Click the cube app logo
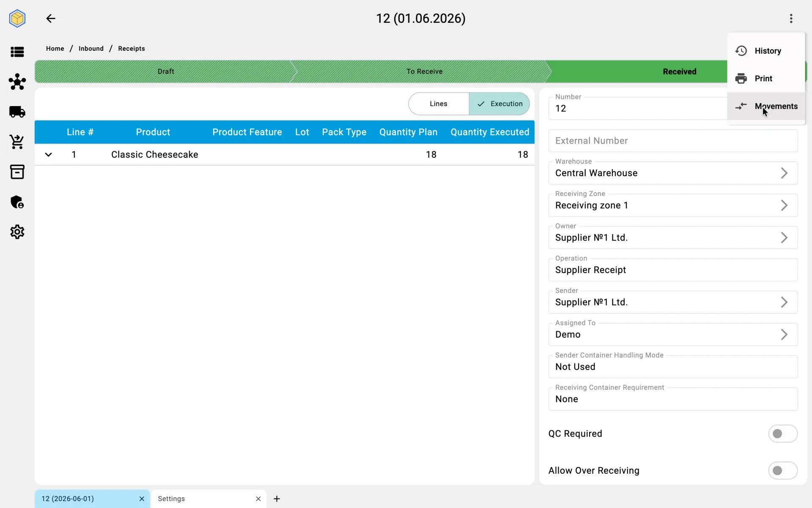The height and width of the screenshot is (508, 812). [17, 19]
